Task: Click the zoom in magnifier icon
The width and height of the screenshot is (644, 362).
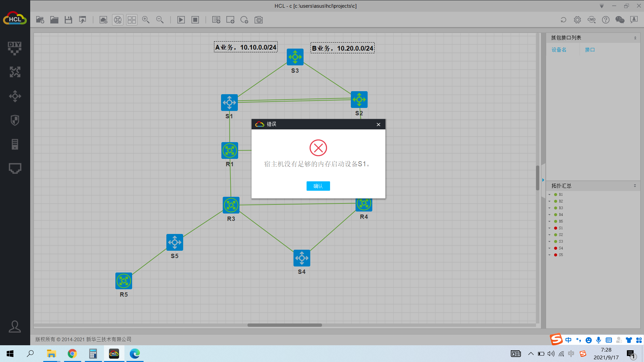Action: coord(146,20)
